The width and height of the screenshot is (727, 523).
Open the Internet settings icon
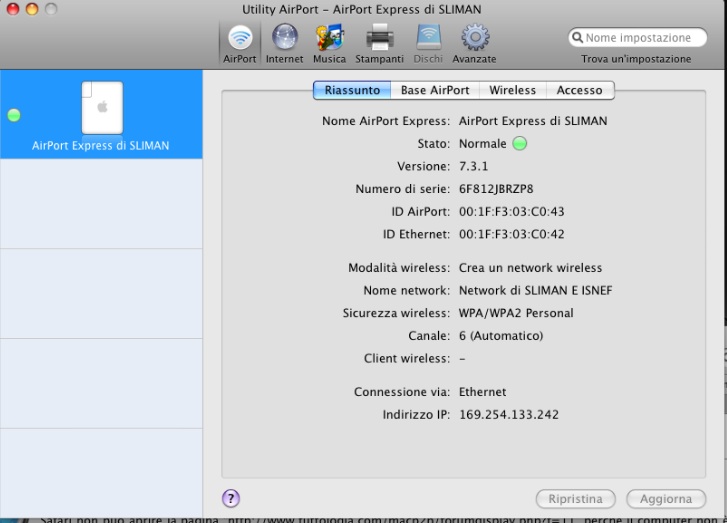284,45
